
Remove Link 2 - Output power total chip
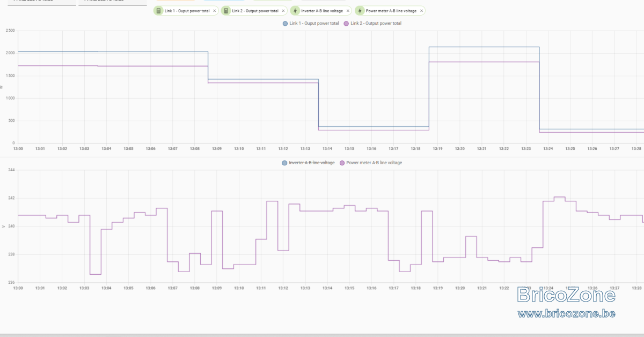click(283, 11)
